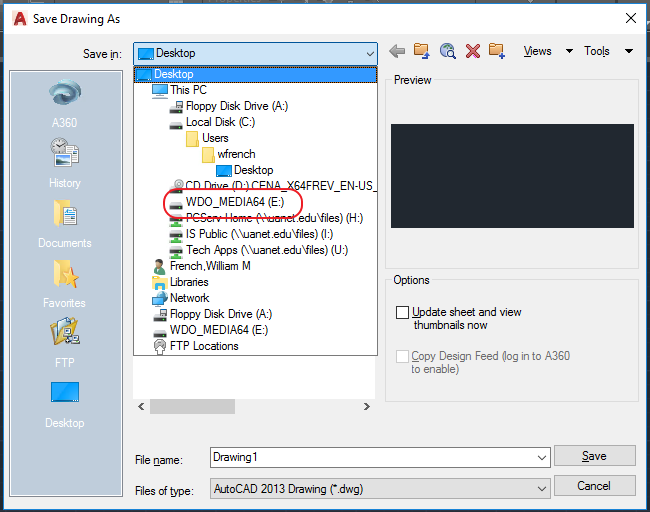Open File name history dropdown arrow

pos(541,458)
